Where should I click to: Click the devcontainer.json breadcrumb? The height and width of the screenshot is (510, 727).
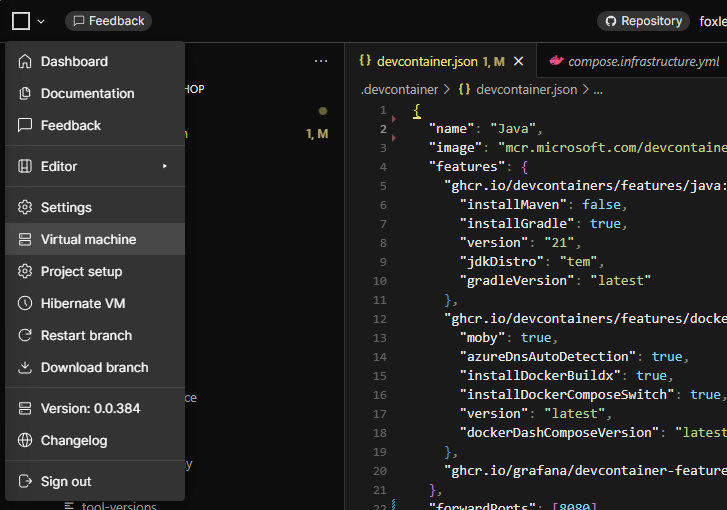point(527,89)
